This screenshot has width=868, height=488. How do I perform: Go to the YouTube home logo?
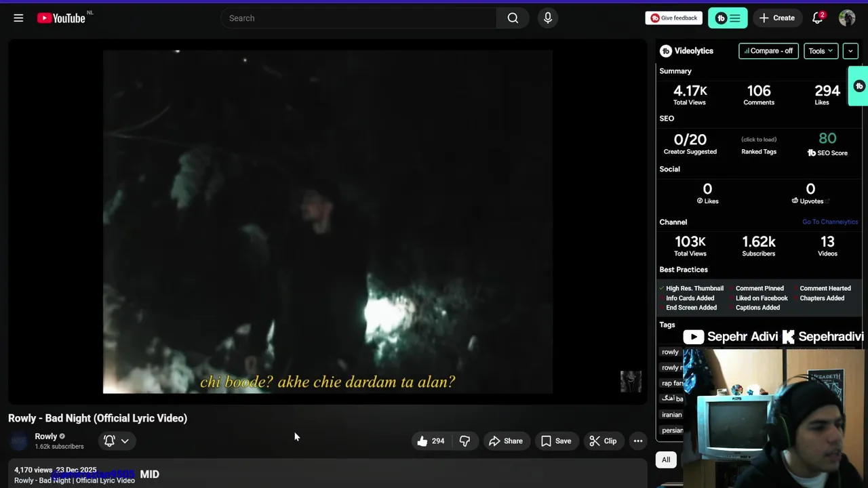61,18
